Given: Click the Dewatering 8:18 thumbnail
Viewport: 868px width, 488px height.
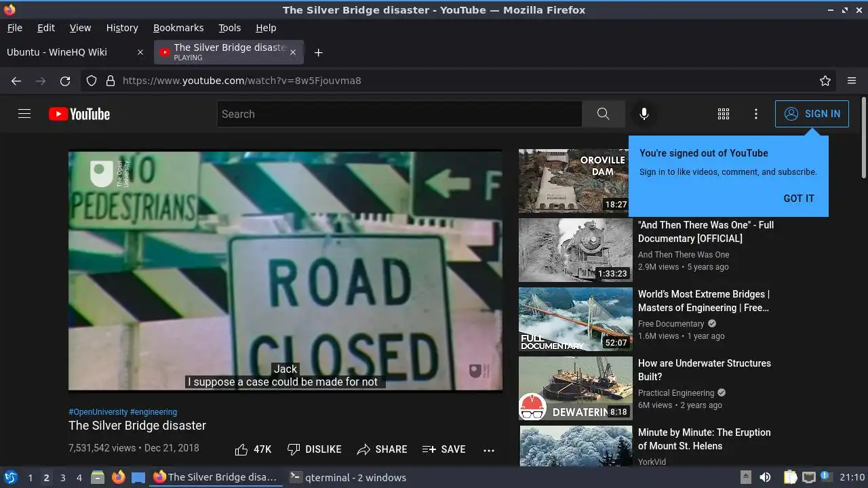Looking at the screenshot, I should [x=576, y=388].
